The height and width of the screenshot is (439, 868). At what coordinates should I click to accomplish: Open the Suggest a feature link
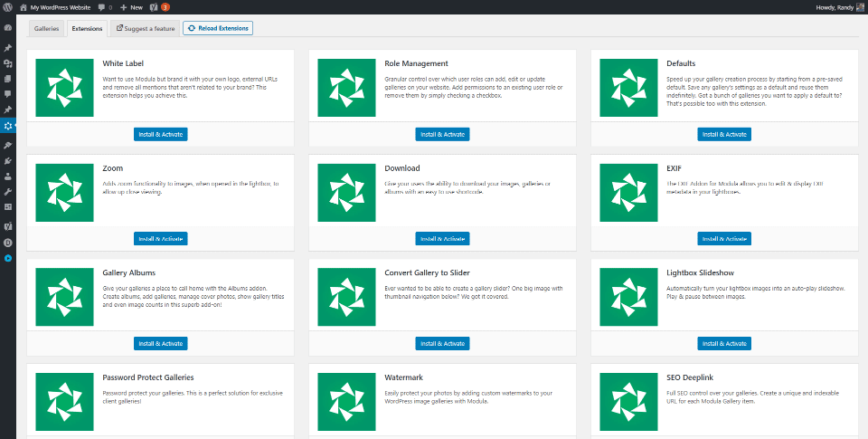coord(145,28)
